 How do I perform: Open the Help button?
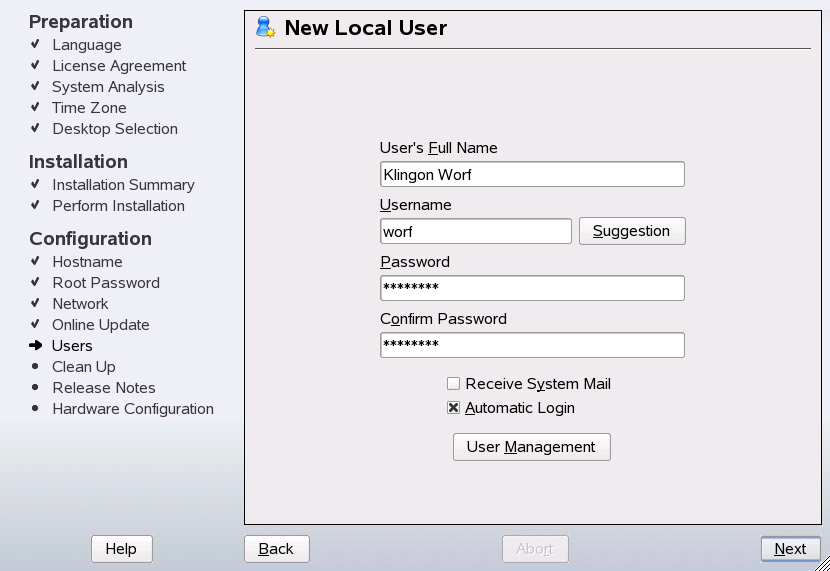[x=121, y=549]
